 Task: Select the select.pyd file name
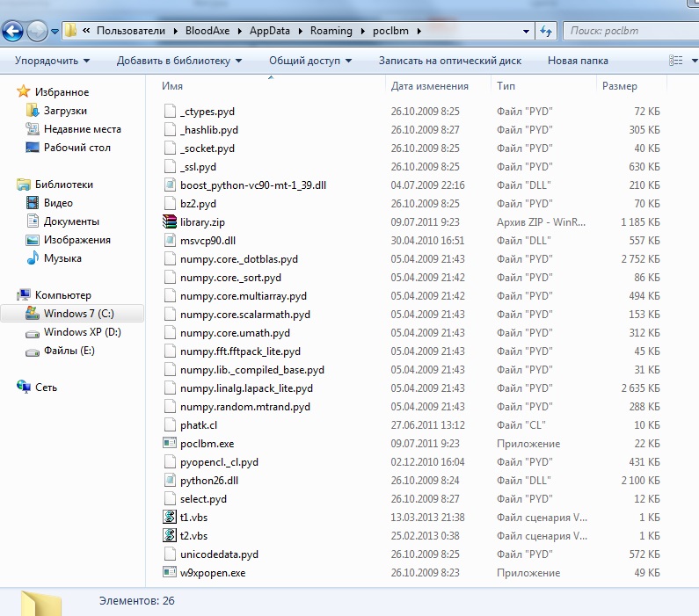pos(203,499)
